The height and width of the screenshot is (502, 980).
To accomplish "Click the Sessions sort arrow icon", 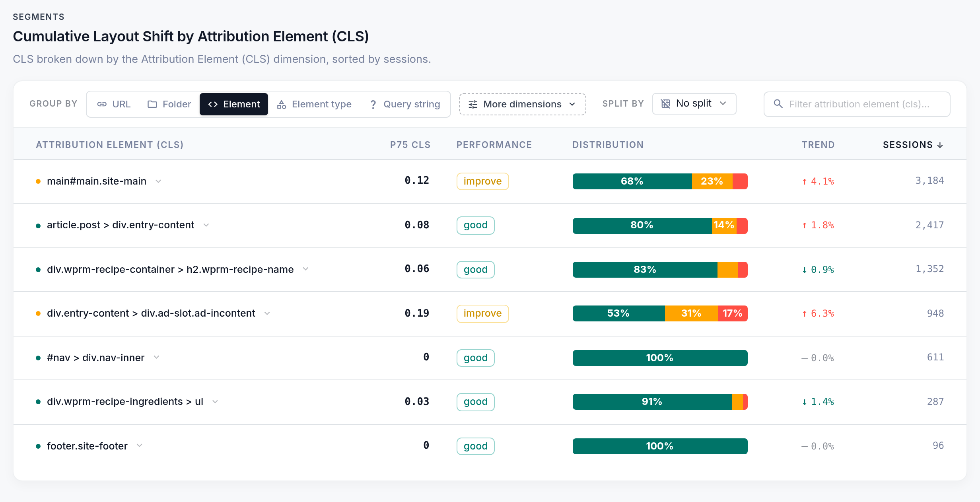I will coord(940,145).
